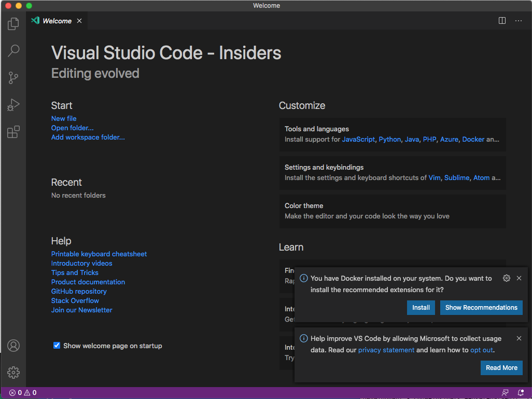This screenshot has width=532, height=399.
Task: Open the editor More Actions ellipsis
Action: click(519, 21)
